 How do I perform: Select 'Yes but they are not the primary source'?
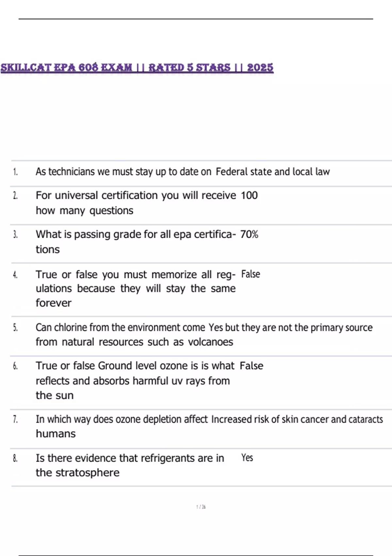290,327
